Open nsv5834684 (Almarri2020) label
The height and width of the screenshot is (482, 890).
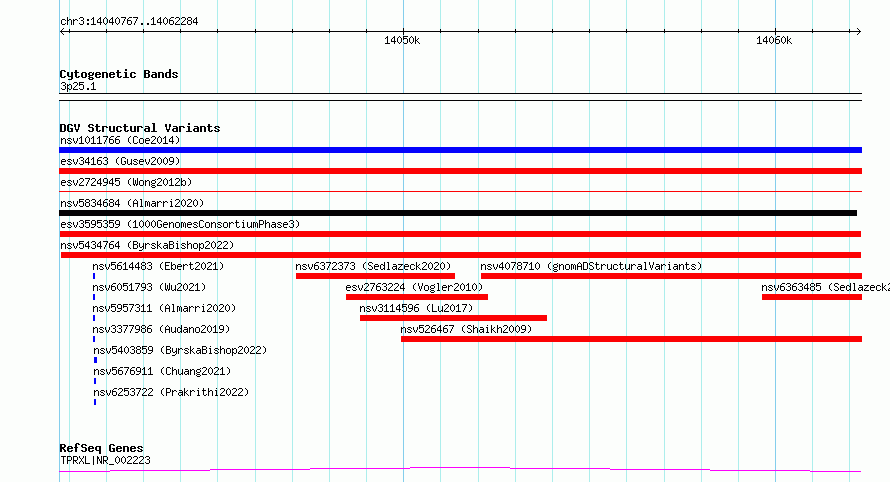coord(132,203)
